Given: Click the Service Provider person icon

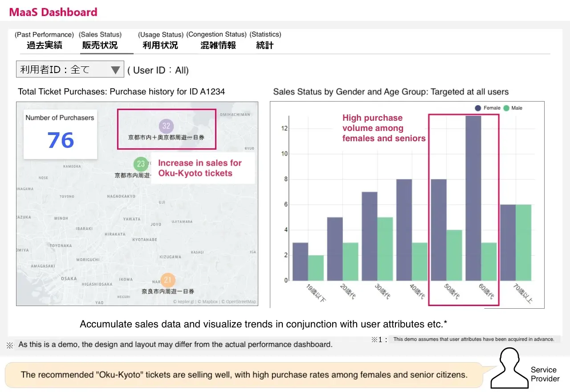Looking at the screenshot, I should 508,368.
